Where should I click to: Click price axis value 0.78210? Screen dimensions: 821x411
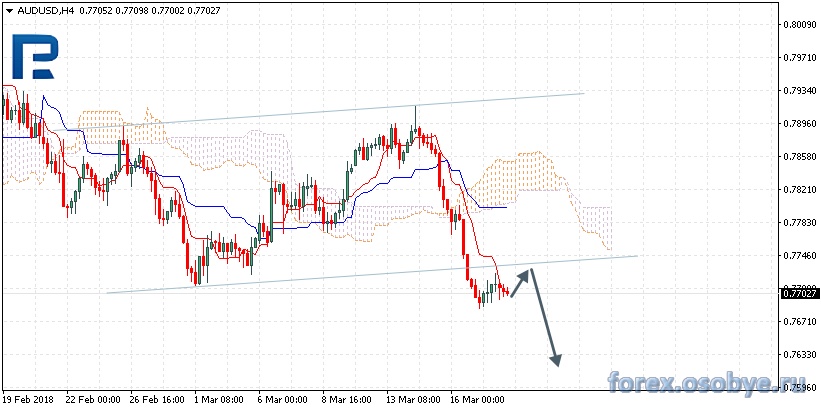799,190
